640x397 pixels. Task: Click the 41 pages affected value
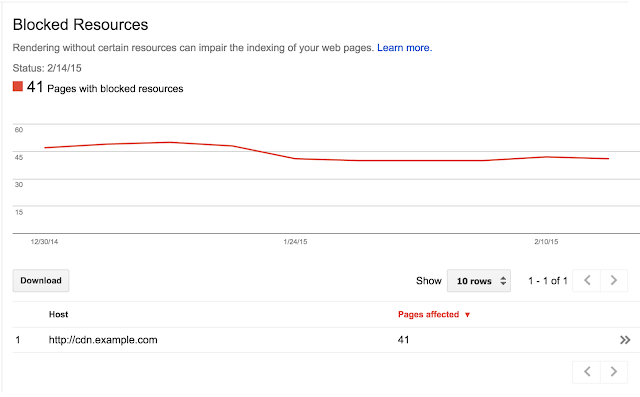(403, 340)
